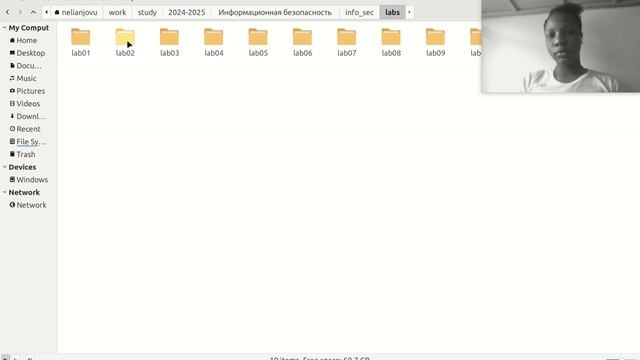
Task: Select the lab08 folder
Action: tap(391, 42)
